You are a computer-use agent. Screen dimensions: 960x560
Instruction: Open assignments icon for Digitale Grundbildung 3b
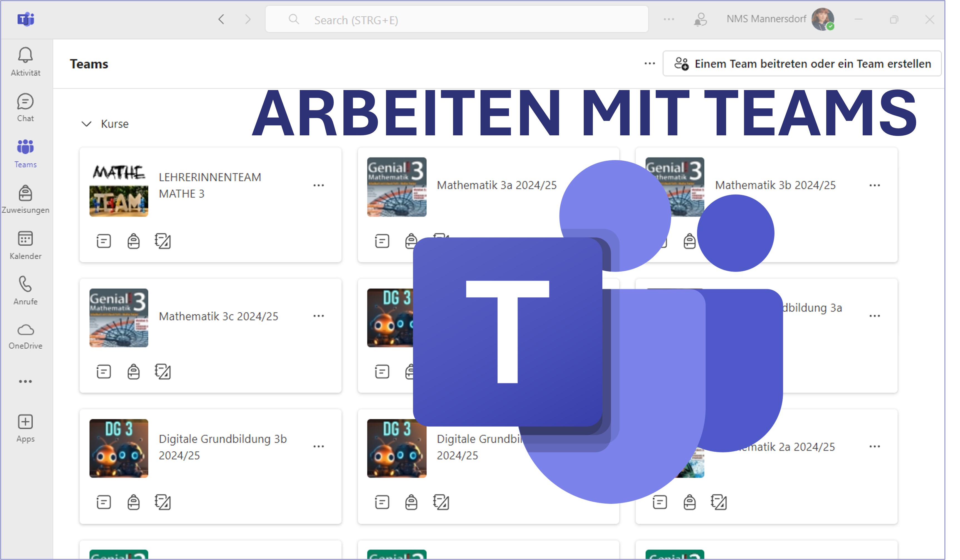[133, 502]
